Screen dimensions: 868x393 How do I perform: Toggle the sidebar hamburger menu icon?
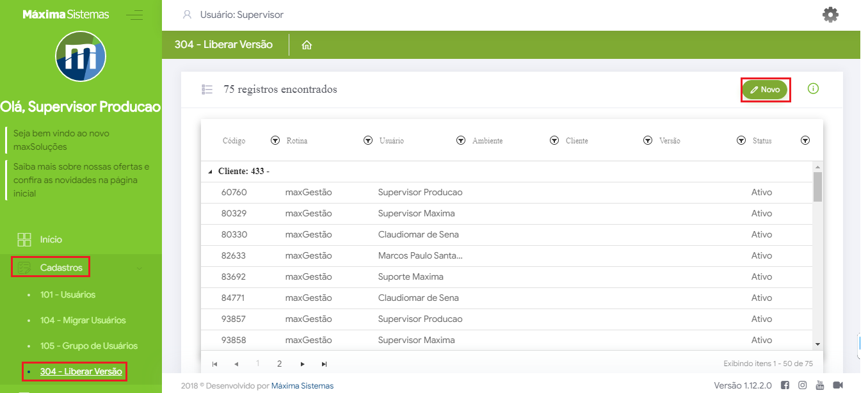[x=134, y=15]
